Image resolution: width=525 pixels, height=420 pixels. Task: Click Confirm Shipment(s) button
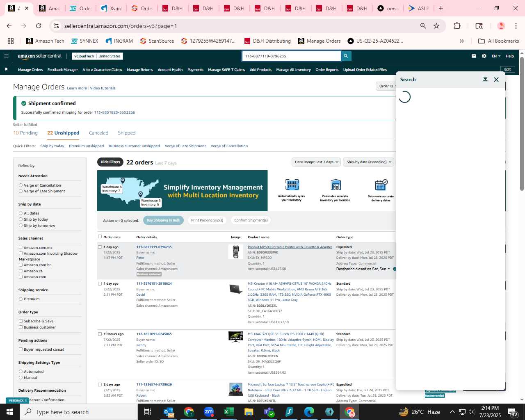click(251, 220)
